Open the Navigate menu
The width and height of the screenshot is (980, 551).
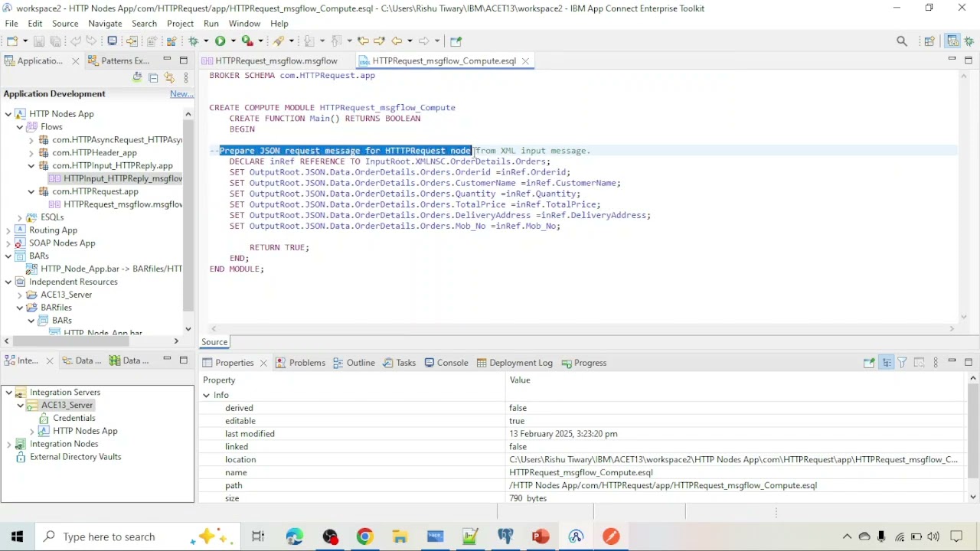(105, 24)
